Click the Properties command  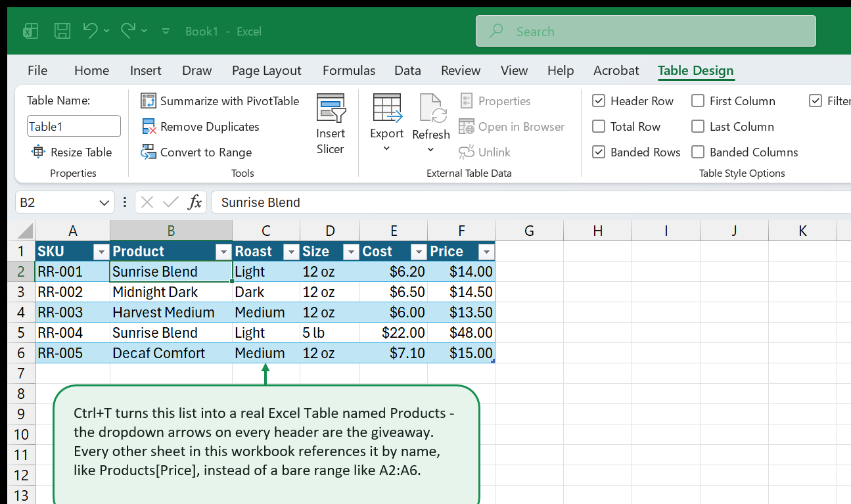pyautogui.click(x=495, y=101)
